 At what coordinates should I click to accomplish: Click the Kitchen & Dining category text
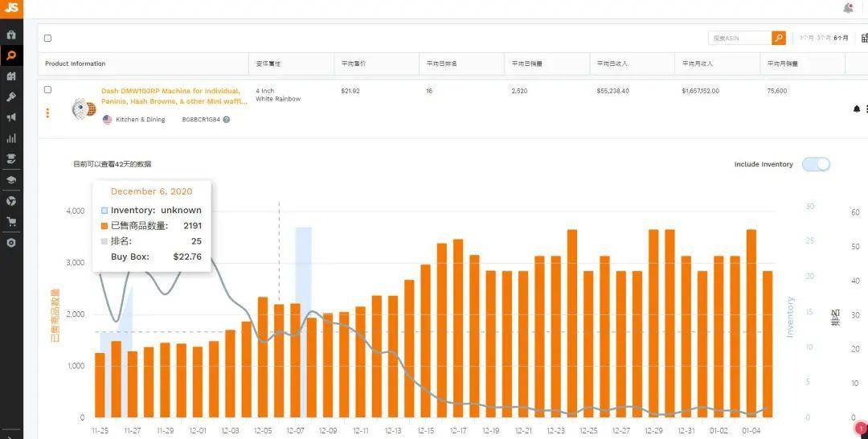(x=141, y=120)
